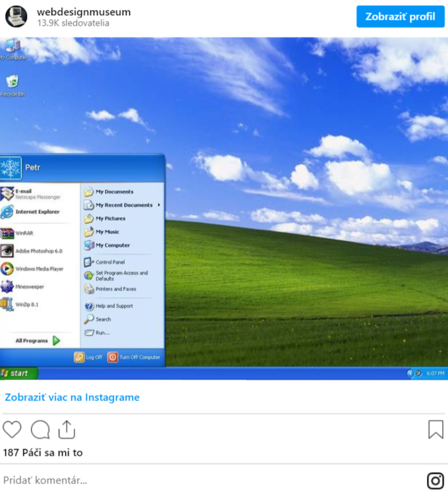
Task: Click the 13.9K sledovatelia text
Action: click(73, 23)
